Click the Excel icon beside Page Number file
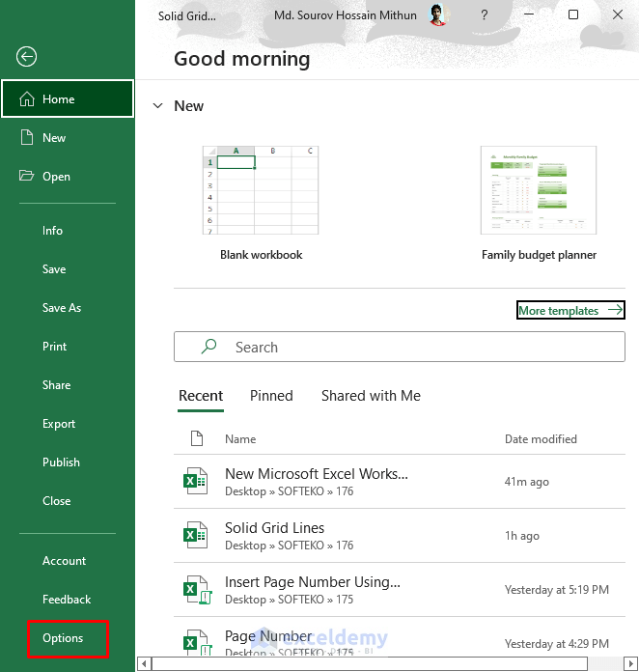The width and height of the screenshot is (639, 672). [197, 642]
